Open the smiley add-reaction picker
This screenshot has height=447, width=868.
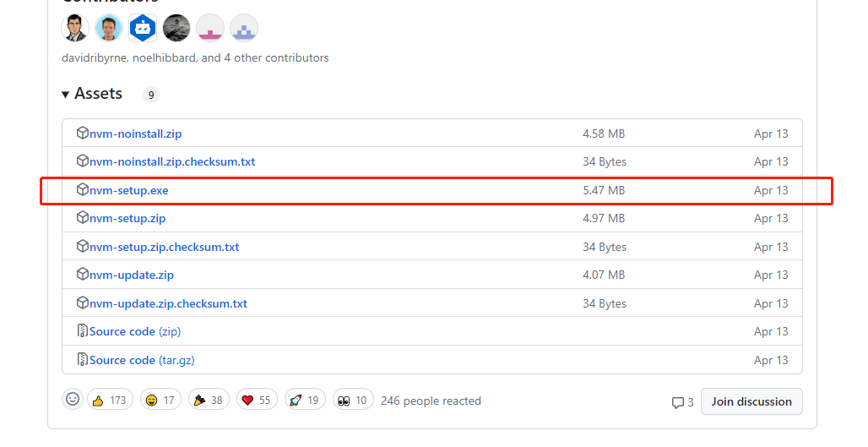(73, 400)
